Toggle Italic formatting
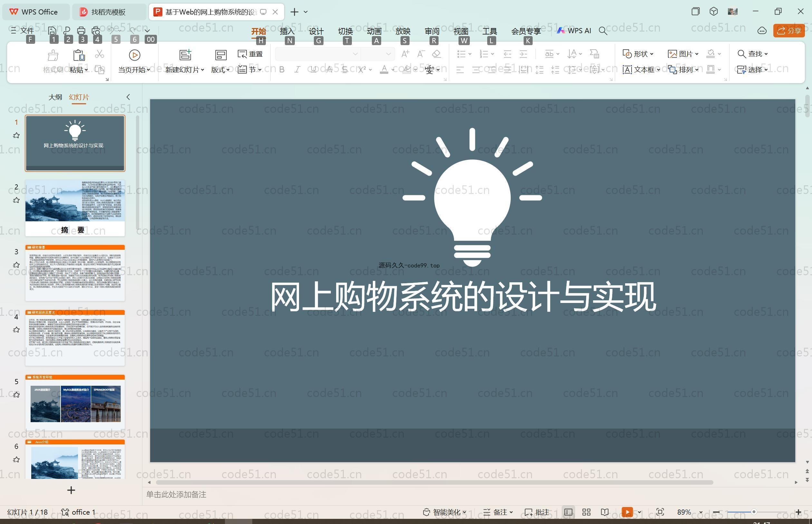Viewport: 812px width, 524px height. (x=297, y=70)
